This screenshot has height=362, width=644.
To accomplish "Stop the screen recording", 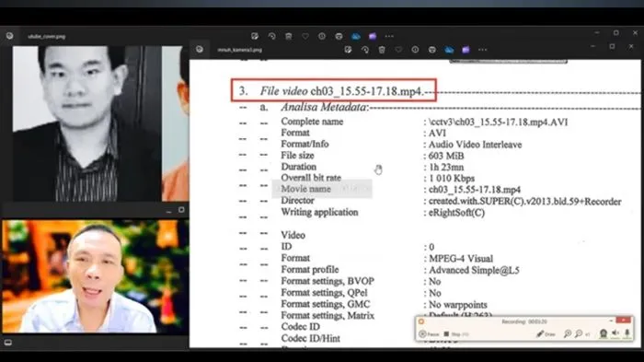I will tap(455, 334).
